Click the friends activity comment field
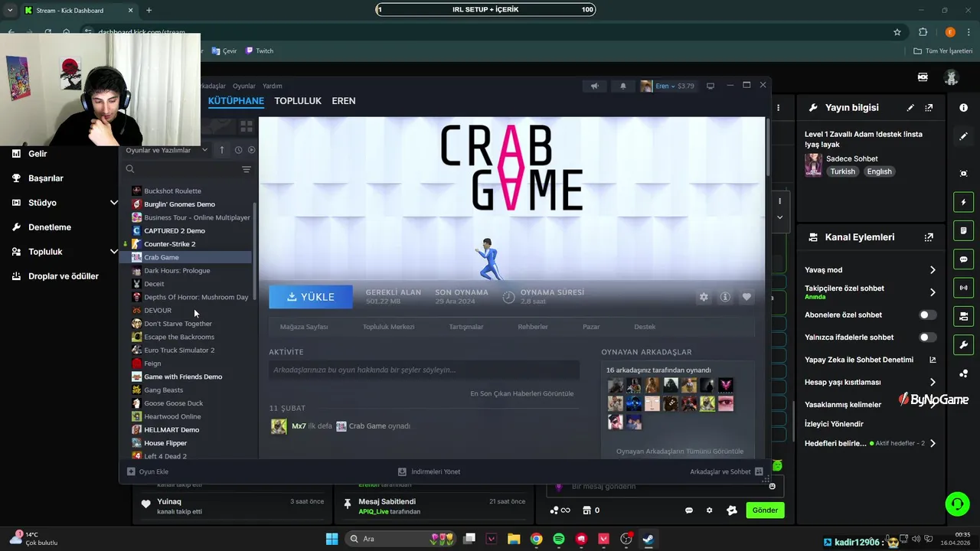The image size is (980, 551). (x=423, y=370)
